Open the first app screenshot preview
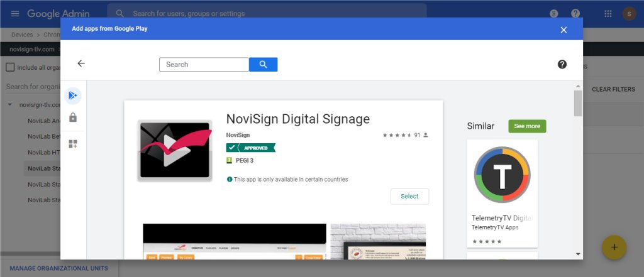This screenshot has width=644, height=277. (235, 241)
